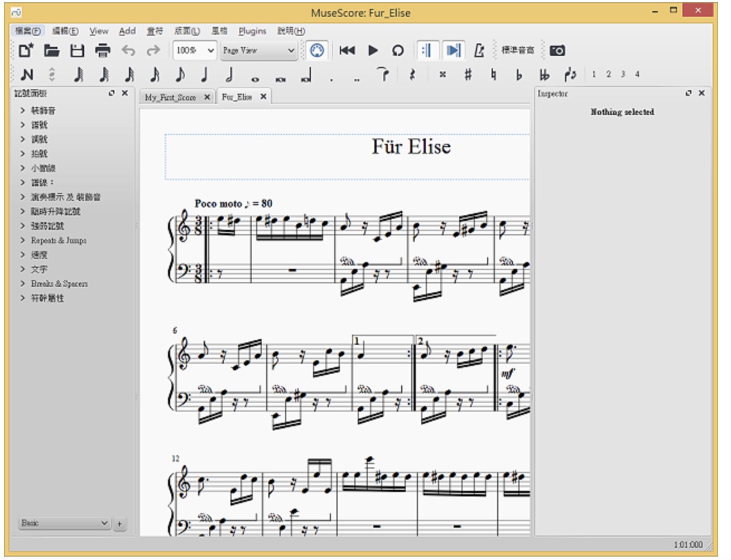The height and width of the screenshot is (560, 731).
Task: Open the Page View mode dropdown
Action: (258, 51)
